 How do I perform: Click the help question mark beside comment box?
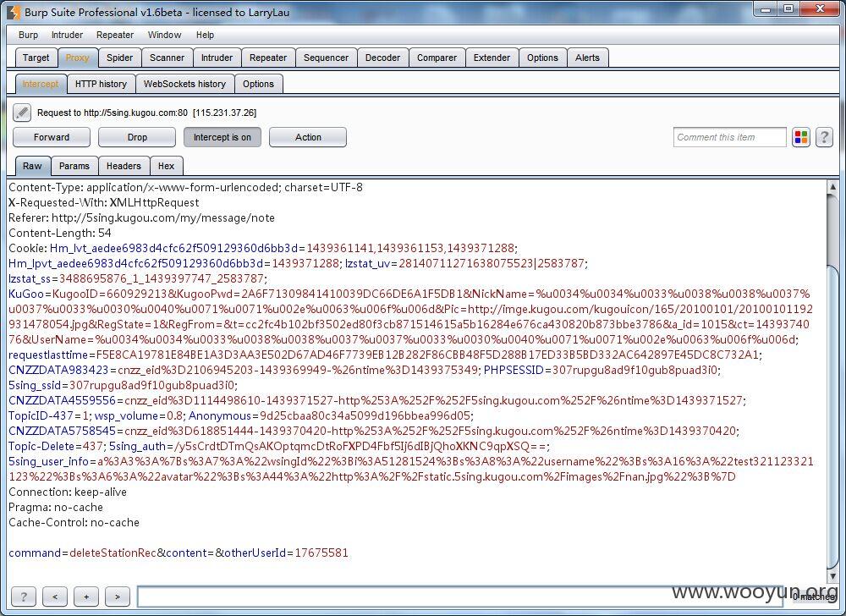(x=824, y=137)
